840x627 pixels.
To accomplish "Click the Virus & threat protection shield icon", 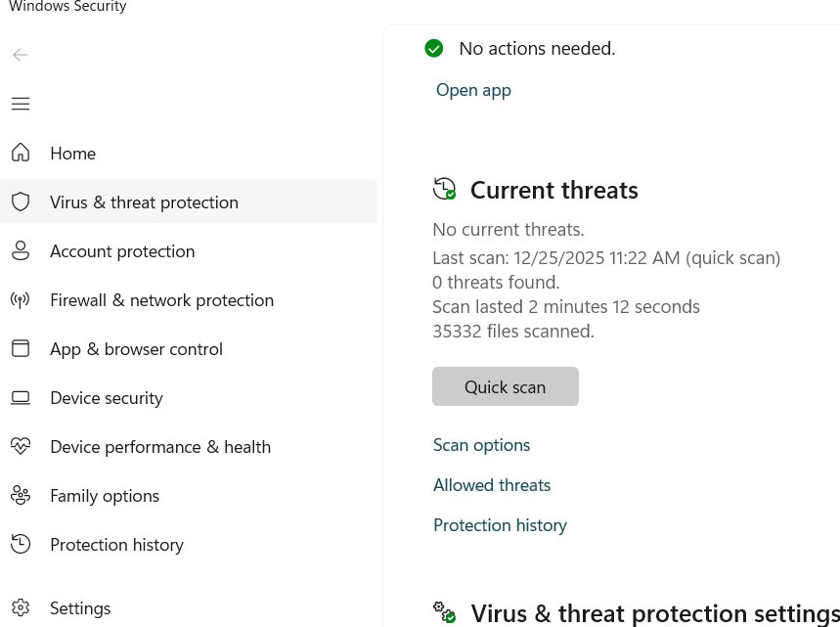I will pyautogui.click(x=21, y=202).
